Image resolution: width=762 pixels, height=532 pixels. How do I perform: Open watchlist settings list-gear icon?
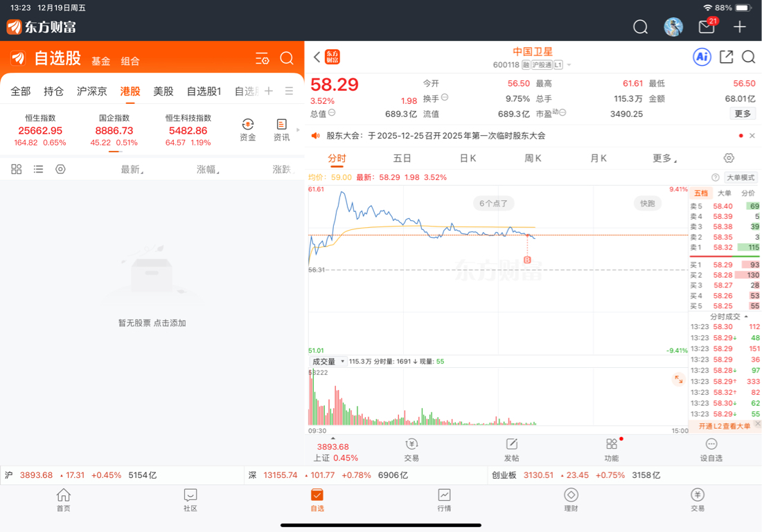(263, 59)
